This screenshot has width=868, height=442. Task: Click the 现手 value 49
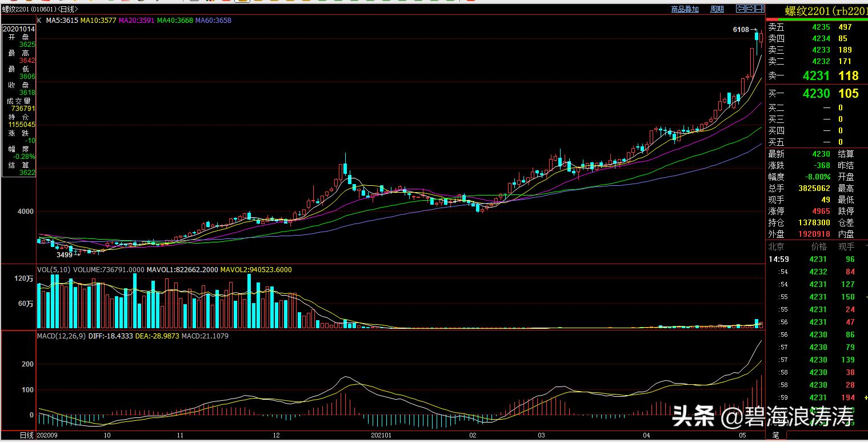[x=826, y=200]
